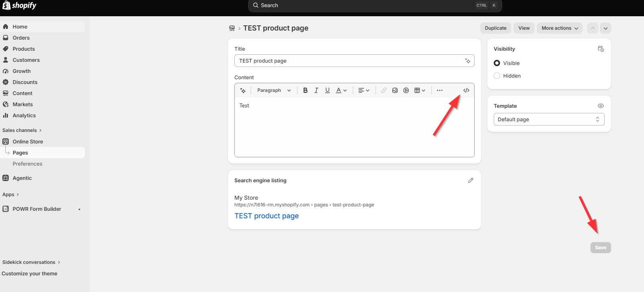
Task: Apply underline formatting in content editor
Action: pos(328,90)
